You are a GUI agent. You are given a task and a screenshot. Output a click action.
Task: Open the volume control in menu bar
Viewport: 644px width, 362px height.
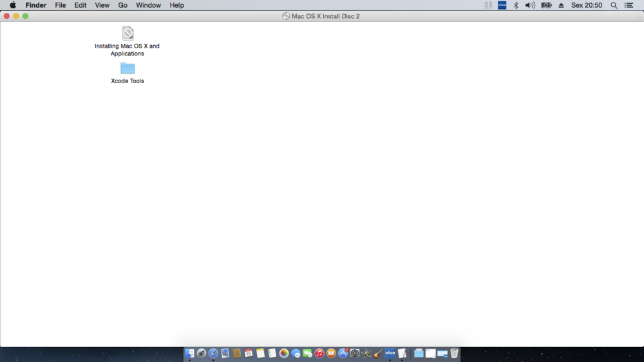point(530,5)
